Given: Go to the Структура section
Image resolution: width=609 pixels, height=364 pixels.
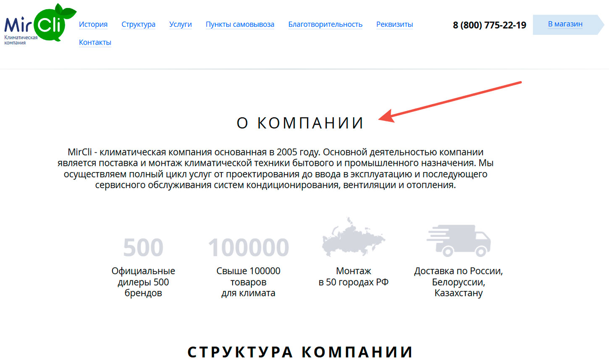Looking at the screenshot, I should (x=139, y=24).
